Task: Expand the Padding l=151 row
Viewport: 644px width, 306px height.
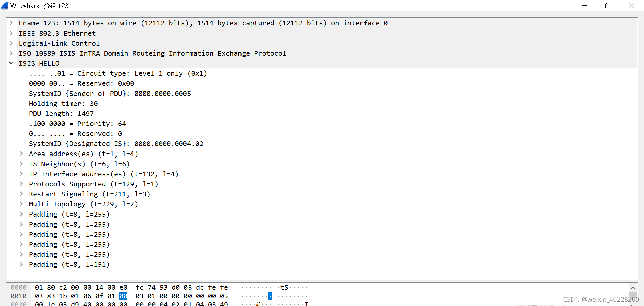Action: point(21,264)
